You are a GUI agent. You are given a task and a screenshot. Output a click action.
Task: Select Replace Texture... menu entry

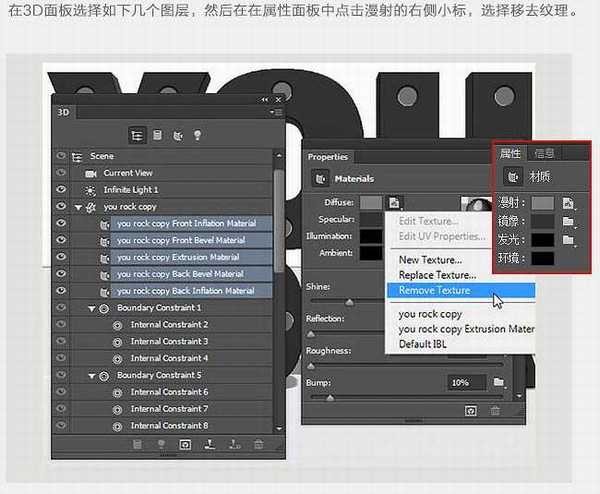click(437, 275)
